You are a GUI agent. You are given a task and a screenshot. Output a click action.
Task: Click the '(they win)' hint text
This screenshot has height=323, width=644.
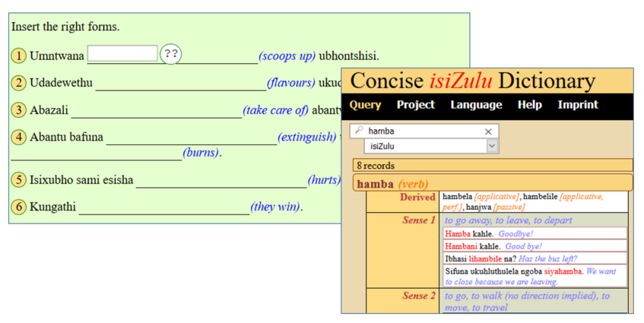[275, 207]
